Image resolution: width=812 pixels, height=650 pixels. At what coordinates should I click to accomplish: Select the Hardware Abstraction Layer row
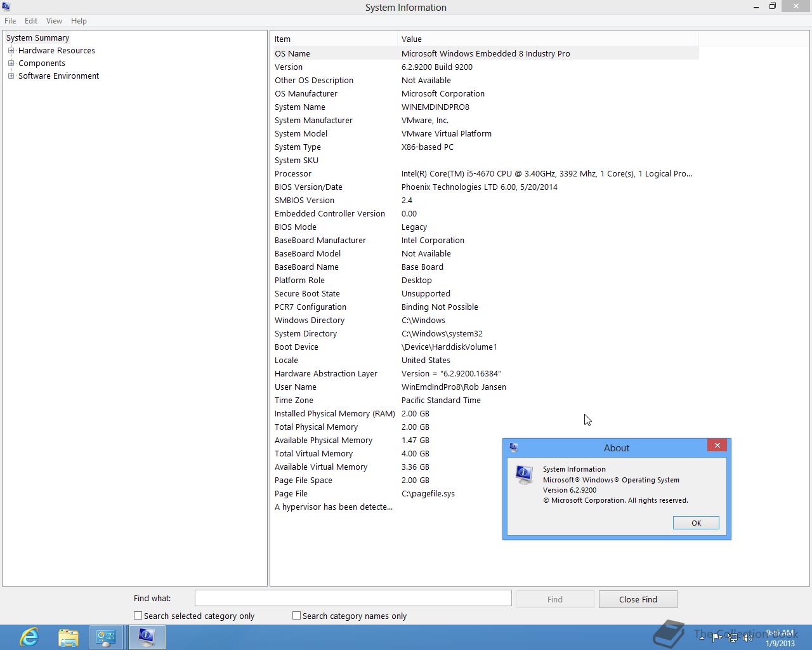[x=485, y=373]
